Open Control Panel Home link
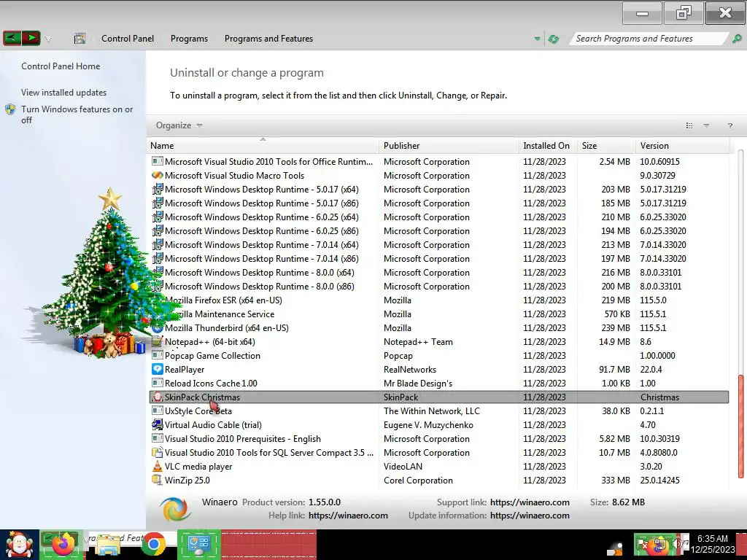 coord(61,66)
